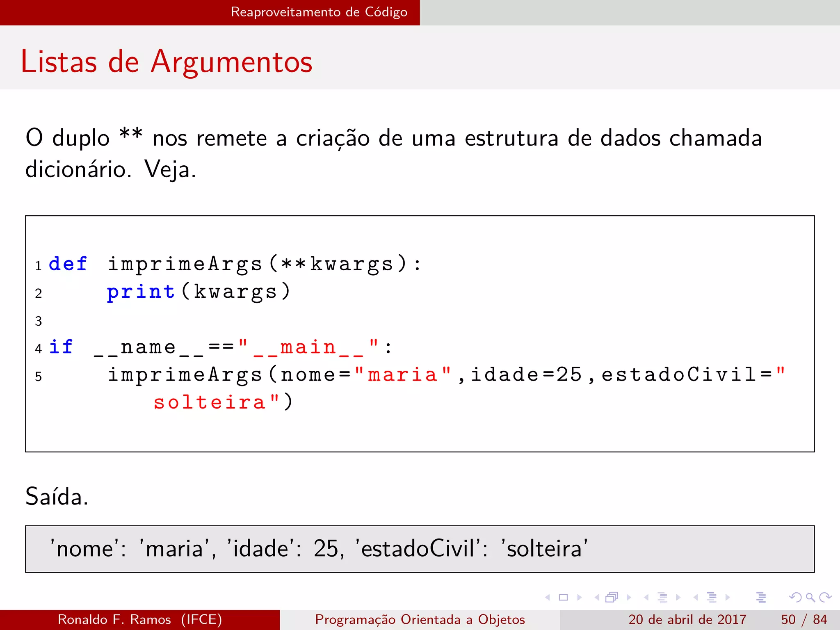Click line number 3 in the code listing
Screen dimensions: 840x630
(x=39, y=321)
